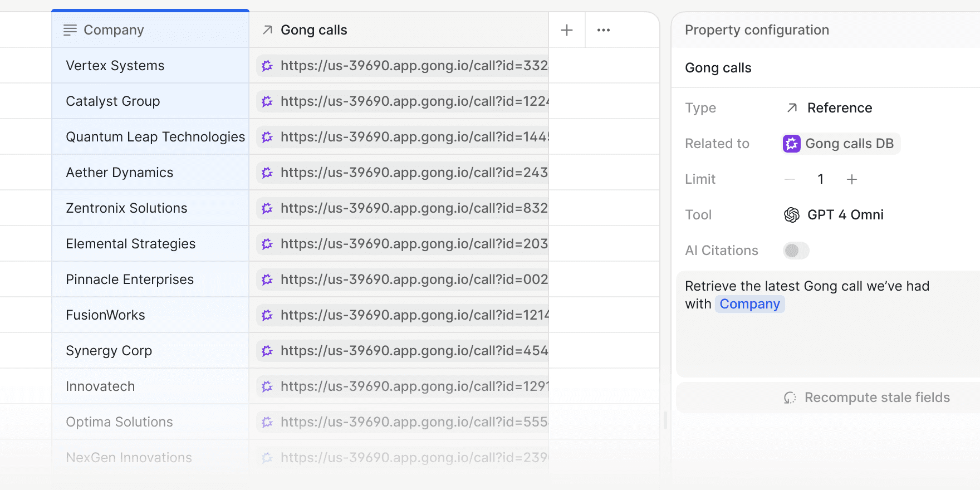Select the Synergy Corp company cell
Viewport: 980px width, 490px height.
pos(150,351)
